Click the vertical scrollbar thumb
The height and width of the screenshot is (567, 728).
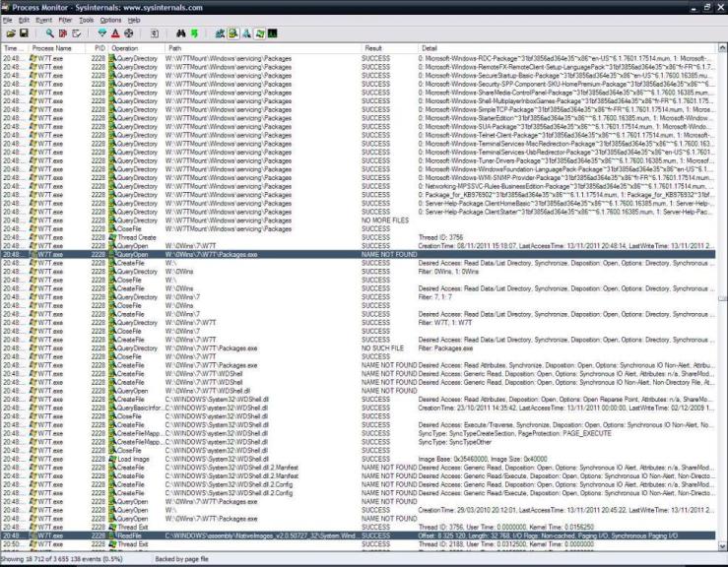(x=722, y=299)
